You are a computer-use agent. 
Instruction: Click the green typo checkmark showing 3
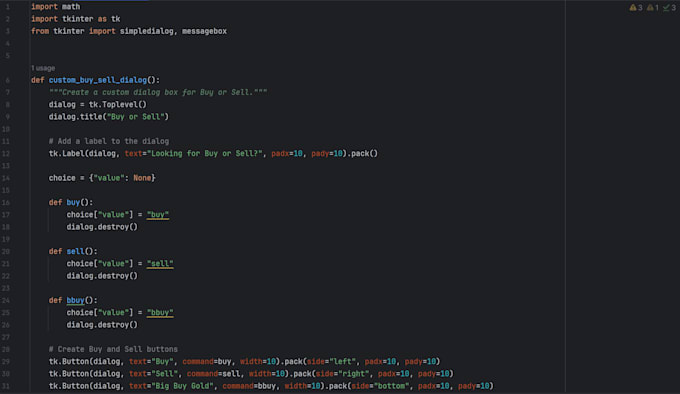tap(669, 7)
